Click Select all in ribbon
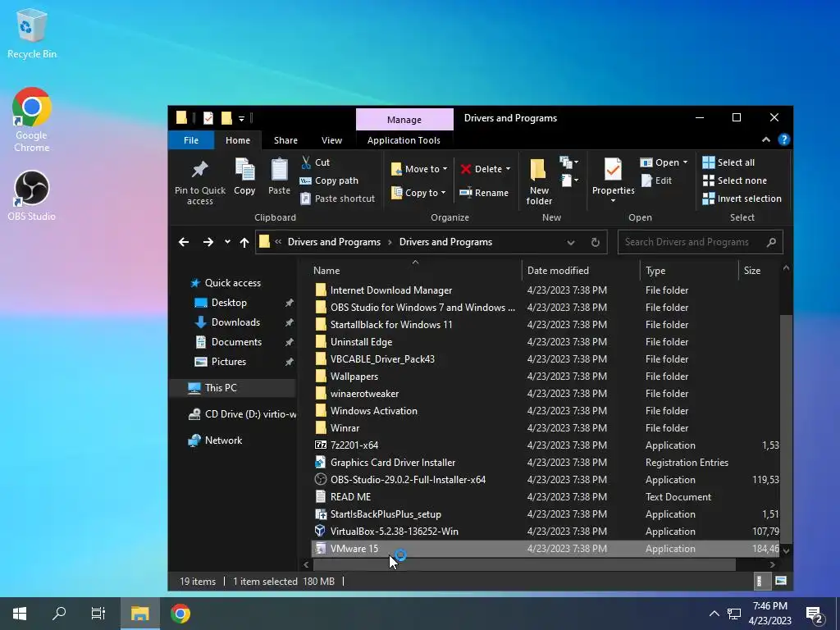This screenshot has width=840, height=630. (x=728, y=162)
